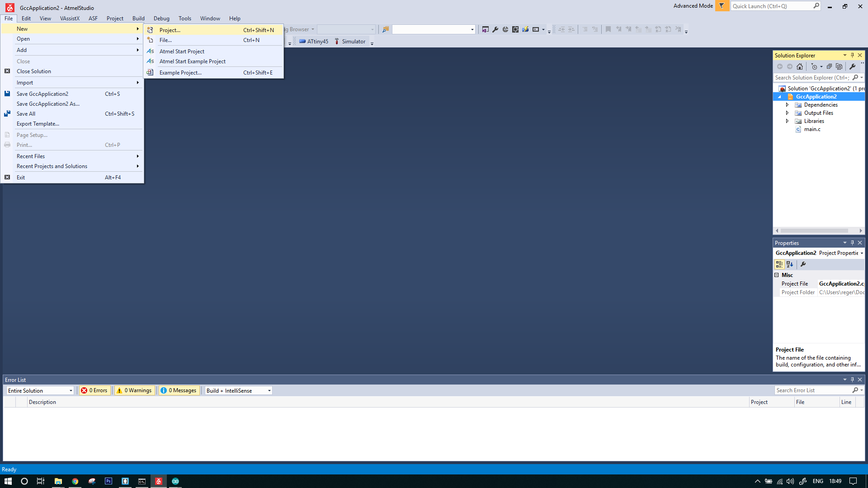
Task: Select Project... in the New submenu
Action: tap(213, 30)
